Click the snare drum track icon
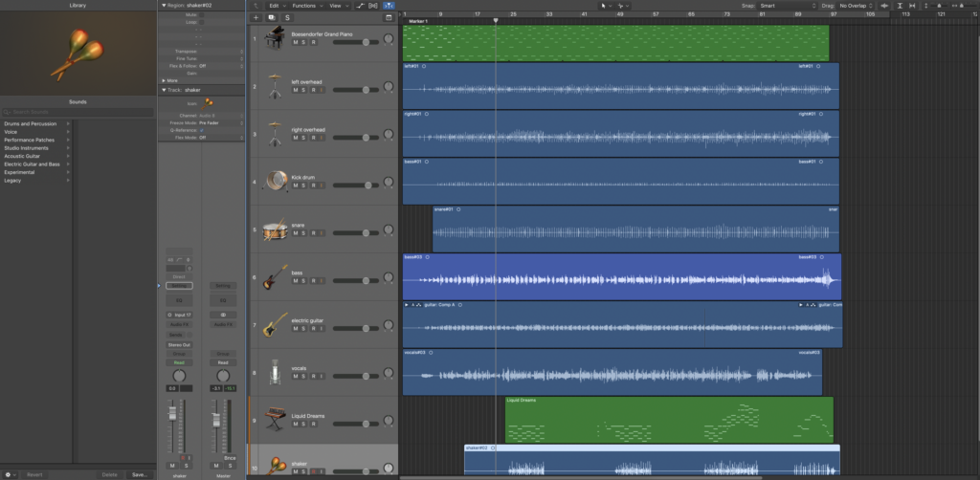980x480 pixels. click(x=275, y=229)
